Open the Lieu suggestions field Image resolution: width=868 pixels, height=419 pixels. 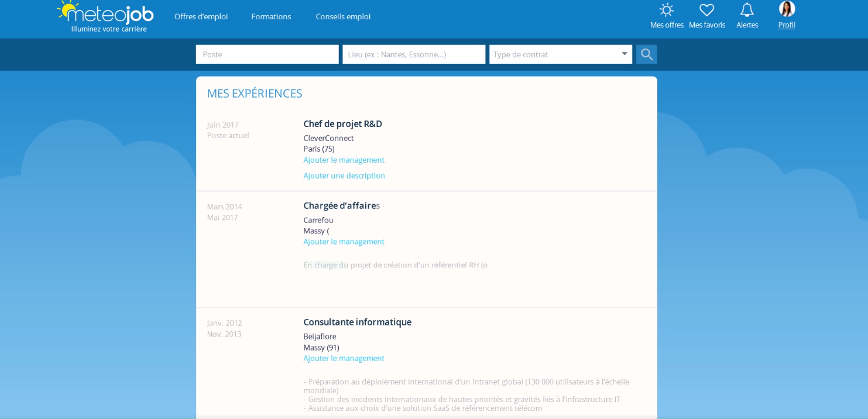click(x=414, y=54)
